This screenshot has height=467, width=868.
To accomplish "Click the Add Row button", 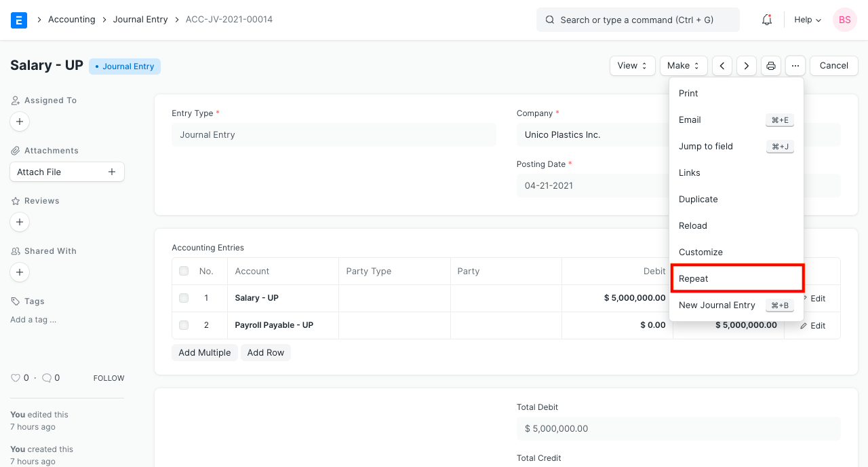I will 265,352.
